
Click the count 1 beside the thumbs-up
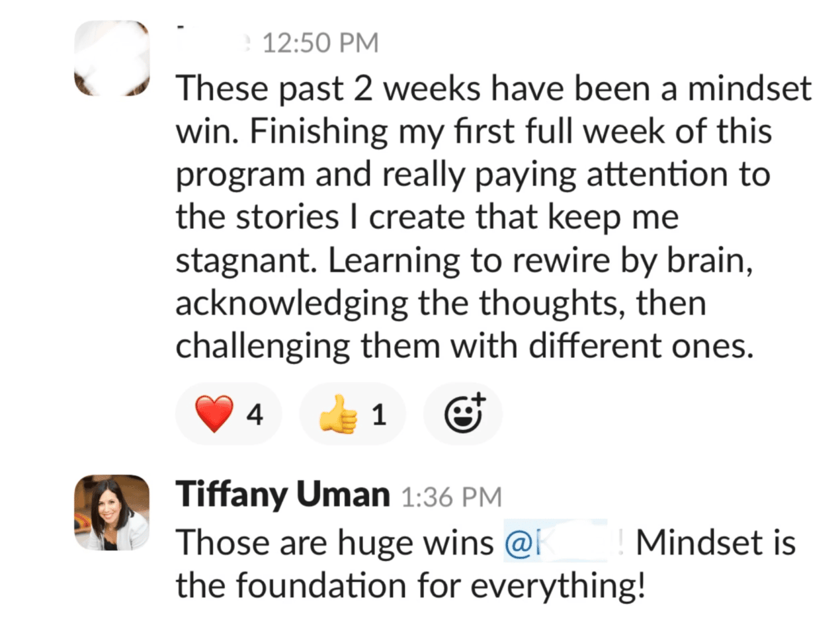(x=378, y=415)
